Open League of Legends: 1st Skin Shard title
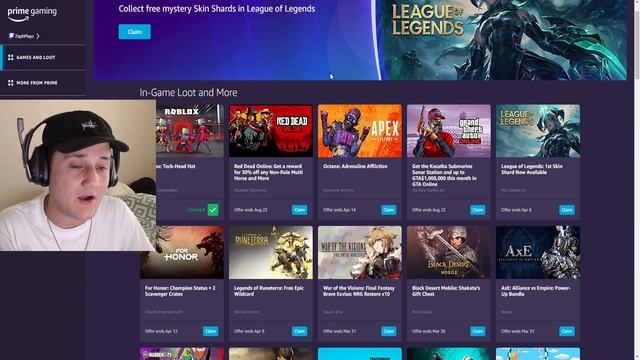640x360 pixels. 532,169
